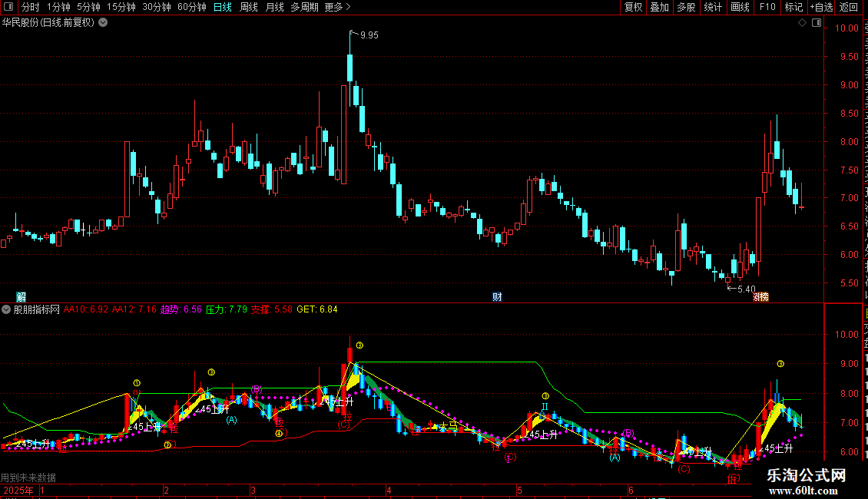The width and height of the screenshot is (868, 499).
Task: Toggle the right side panel icon near 10.00
Action: (x=817, y=23)
